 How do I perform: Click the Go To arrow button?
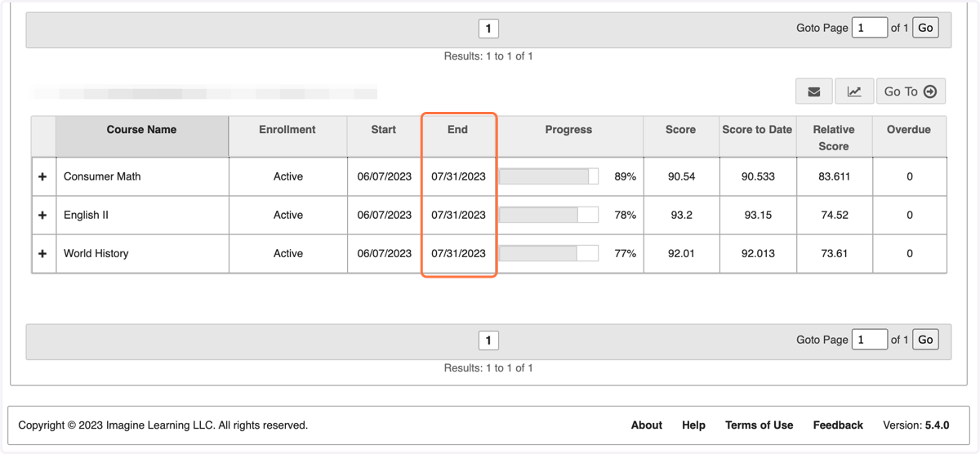coord(911,91)
